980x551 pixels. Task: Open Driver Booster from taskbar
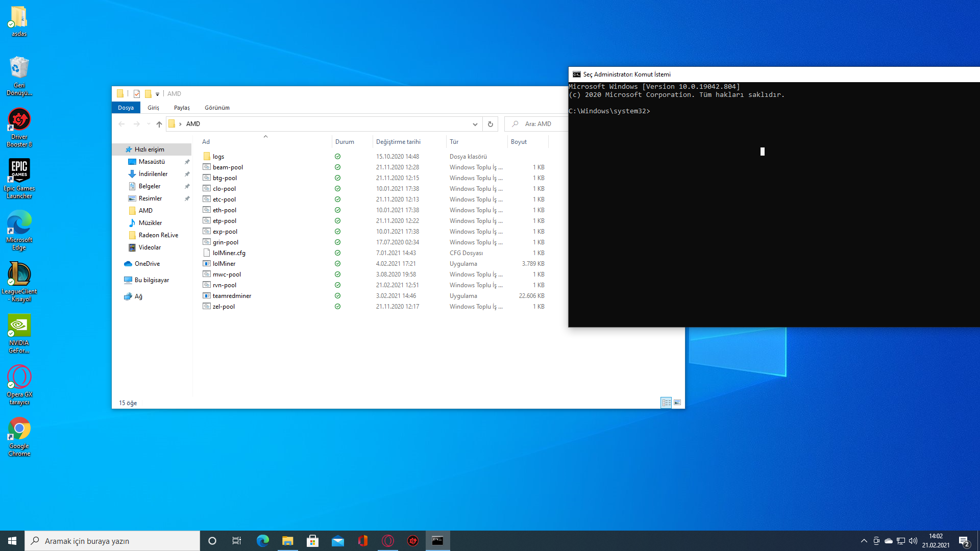click(x=413, y=541)
